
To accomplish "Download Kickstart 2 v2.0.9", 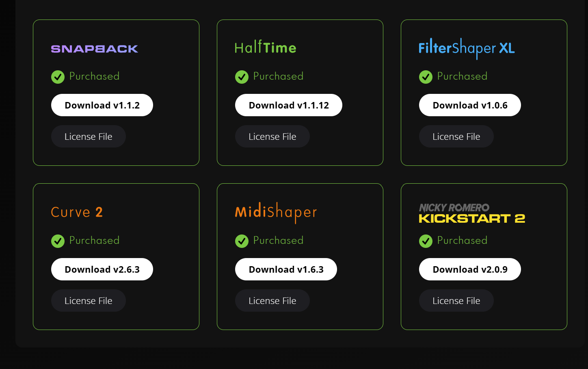I will (x=470, y=269).
